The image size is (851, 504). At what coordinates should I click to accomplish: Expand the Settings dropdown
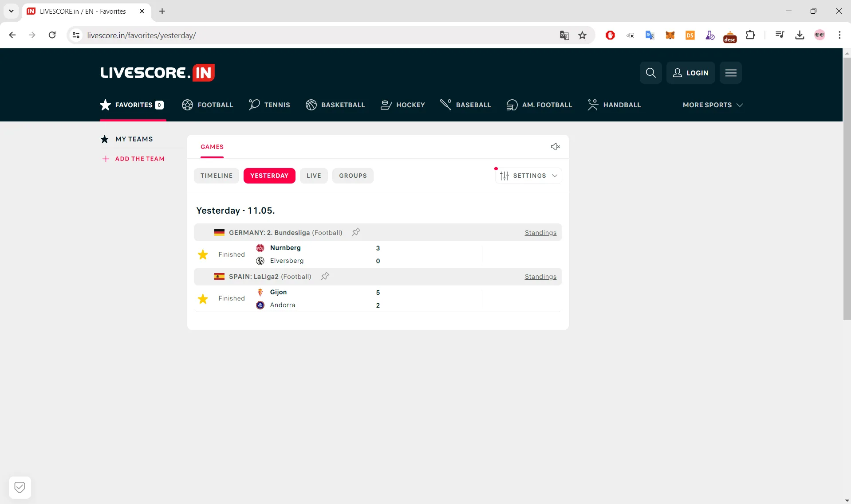pyautogui.click(x=528, y=176)
